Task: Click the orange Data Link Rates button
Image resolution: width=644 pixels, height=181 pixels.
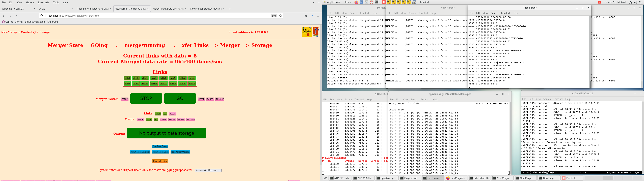Action: coord(160,161)
